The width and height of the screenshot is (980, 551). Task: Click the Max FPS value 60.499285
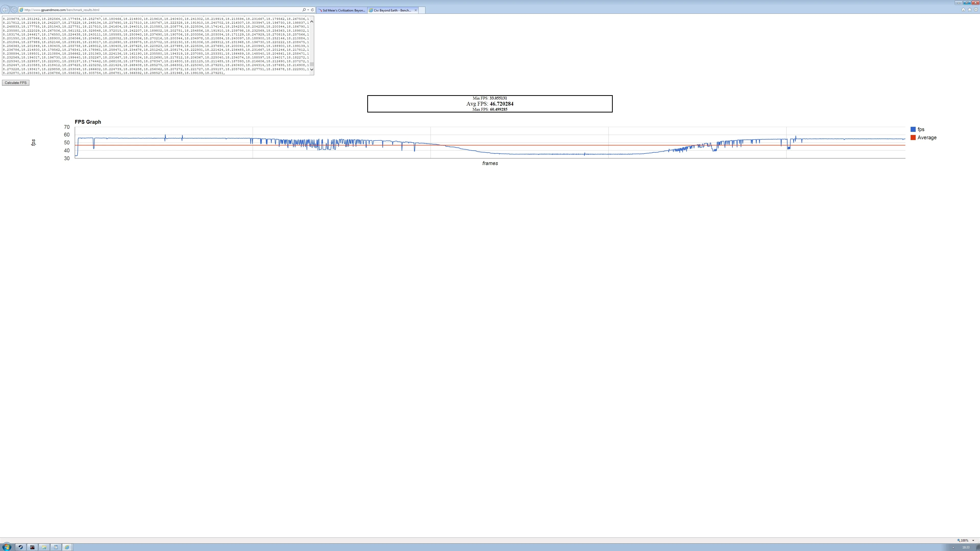[498, 109]
